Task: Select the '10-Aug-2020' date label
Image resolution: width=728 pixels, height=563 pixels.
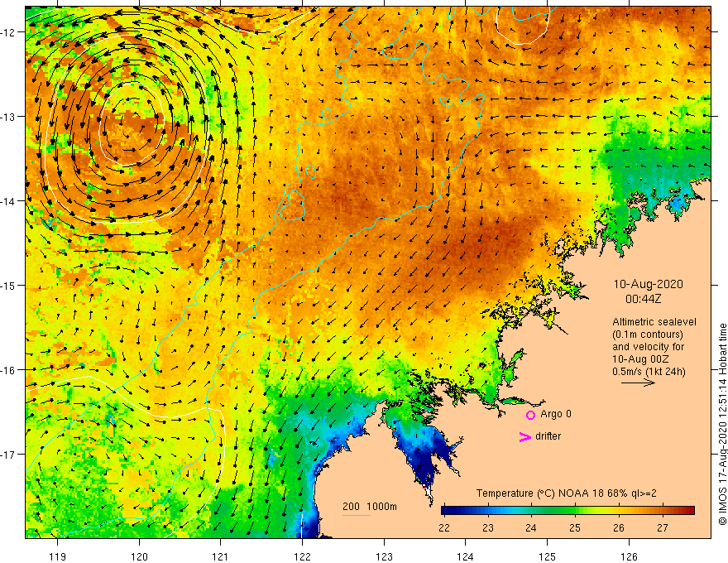Action: (x=648, y=284)
